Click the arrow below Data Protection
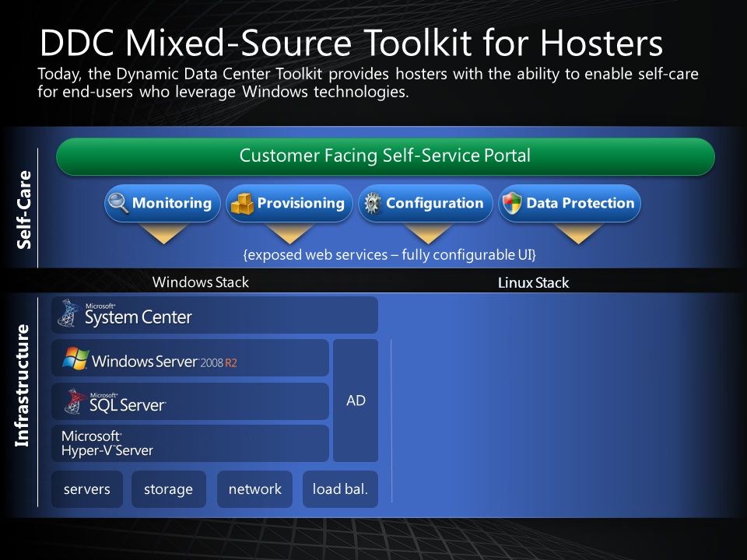Screen dimensions: 747x560 pyautogui.click(x=578, y=233)
